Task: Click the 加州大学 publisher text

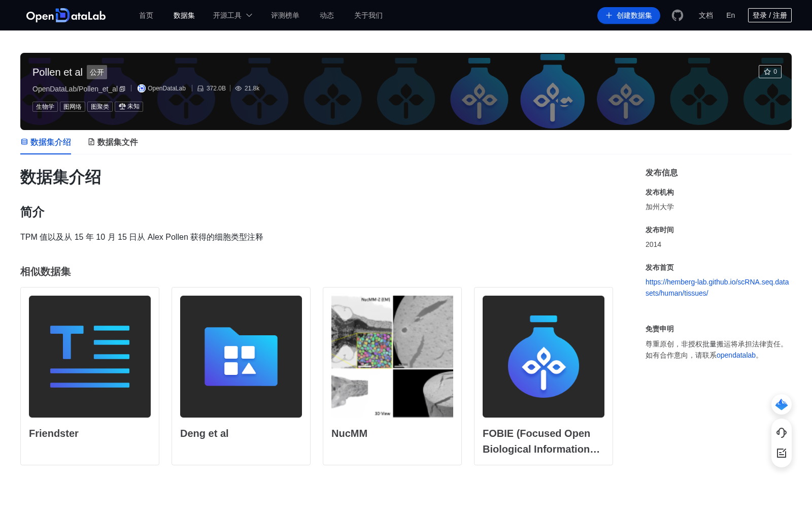Action: 660,207
